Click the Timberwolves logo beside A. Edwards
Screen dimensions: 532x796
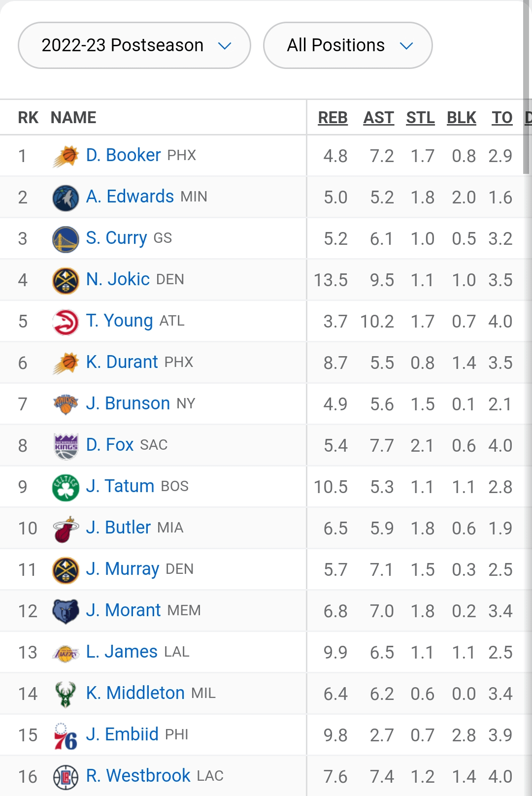[66, 198]
